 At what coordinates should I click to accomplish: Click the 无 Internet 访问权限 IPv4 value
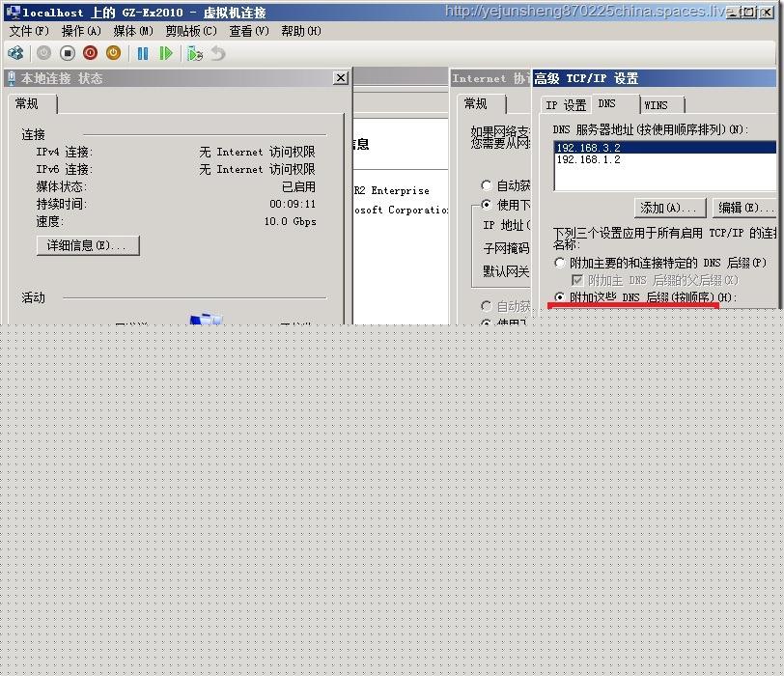tap(257, 152)
